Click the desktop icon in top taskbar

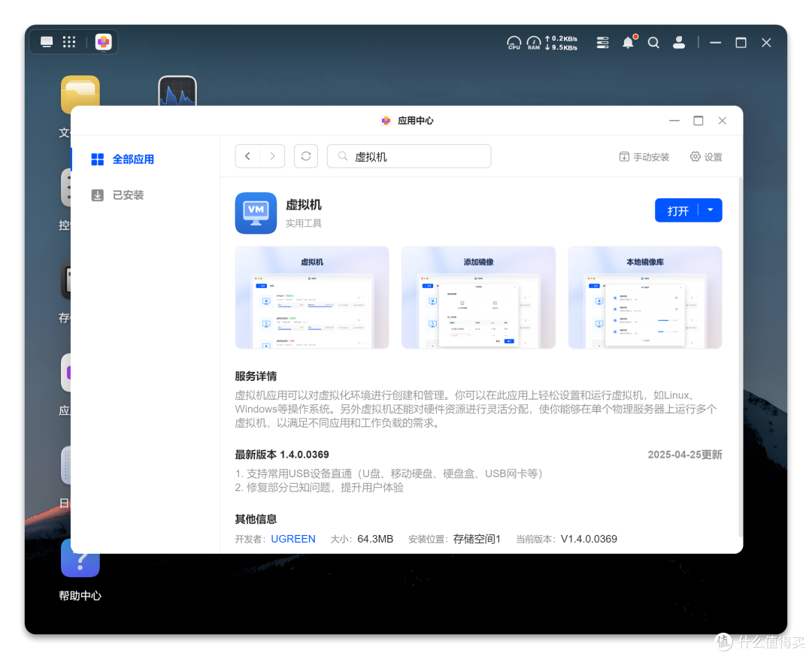coord(47,42)
